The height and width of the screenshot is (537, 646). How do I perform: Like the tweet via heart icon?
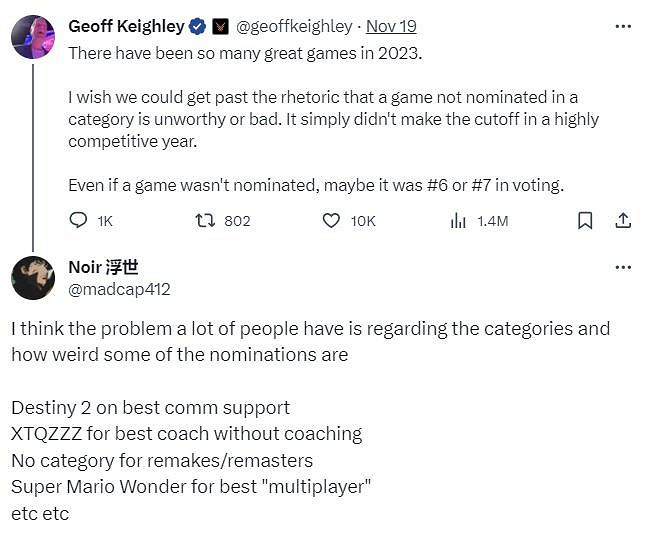tap(331, 220)
